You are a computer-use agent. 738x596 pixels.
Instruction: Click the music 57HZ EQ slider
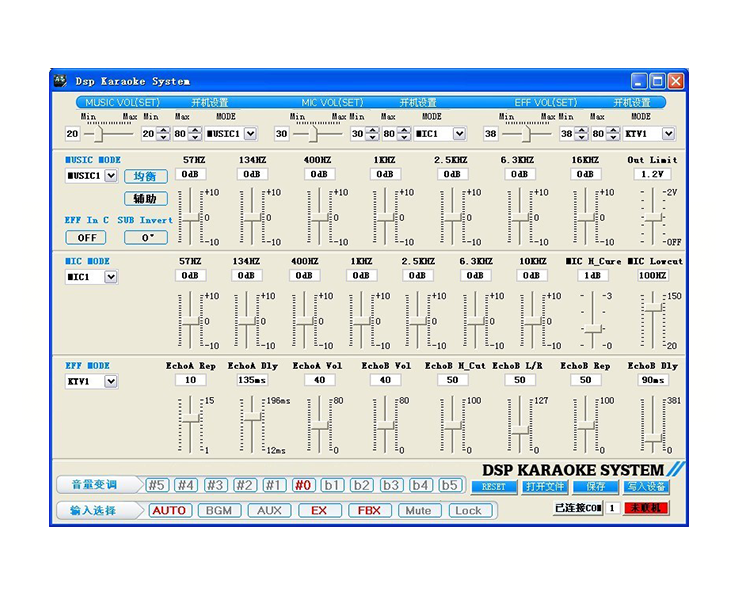pyautogui.click(x=190, y=217)
